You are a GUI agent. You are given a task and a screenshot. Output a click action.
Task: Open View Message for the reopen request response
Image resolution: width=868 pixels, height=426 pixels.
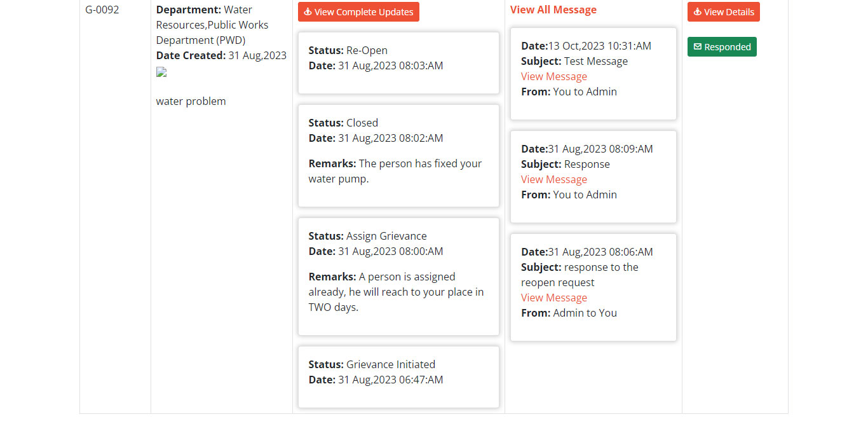pyautogui.click(x=553, y=298)
